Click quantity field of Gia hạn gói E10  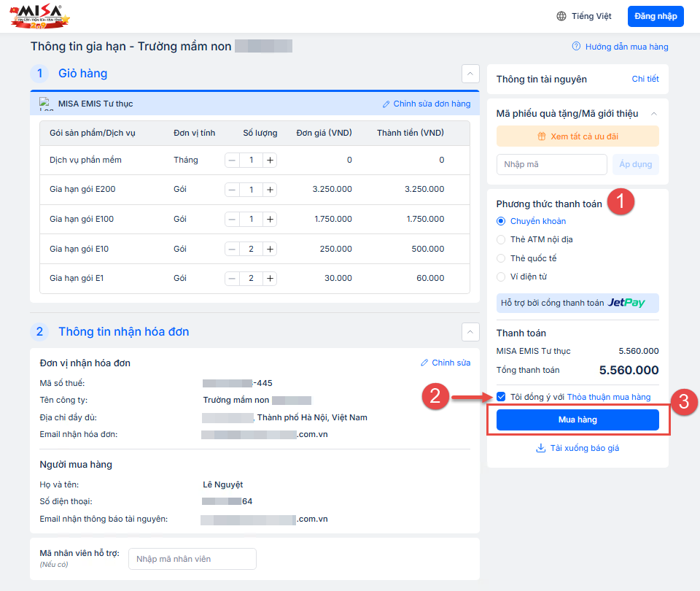(x=251, y=249)
